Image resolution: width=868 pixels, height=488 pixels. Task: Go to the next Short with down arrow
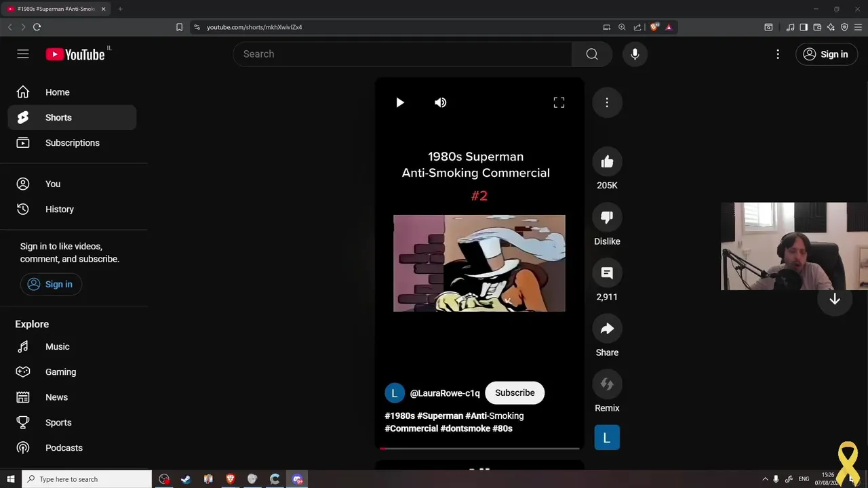(835, 300)
